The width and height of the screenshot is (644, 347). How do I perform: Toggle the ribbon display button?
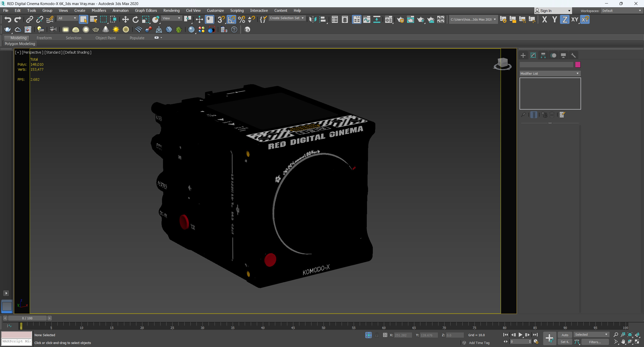point(357,19)
